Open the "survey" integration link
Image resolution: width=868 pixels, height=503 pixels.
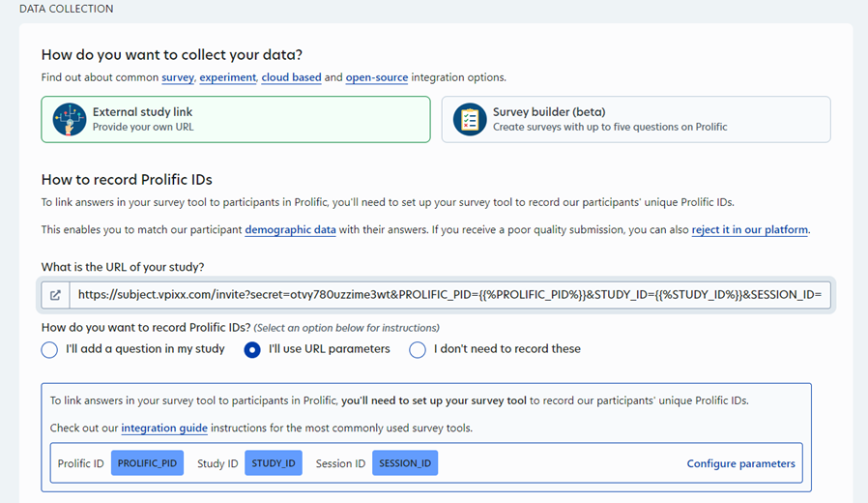178,77
